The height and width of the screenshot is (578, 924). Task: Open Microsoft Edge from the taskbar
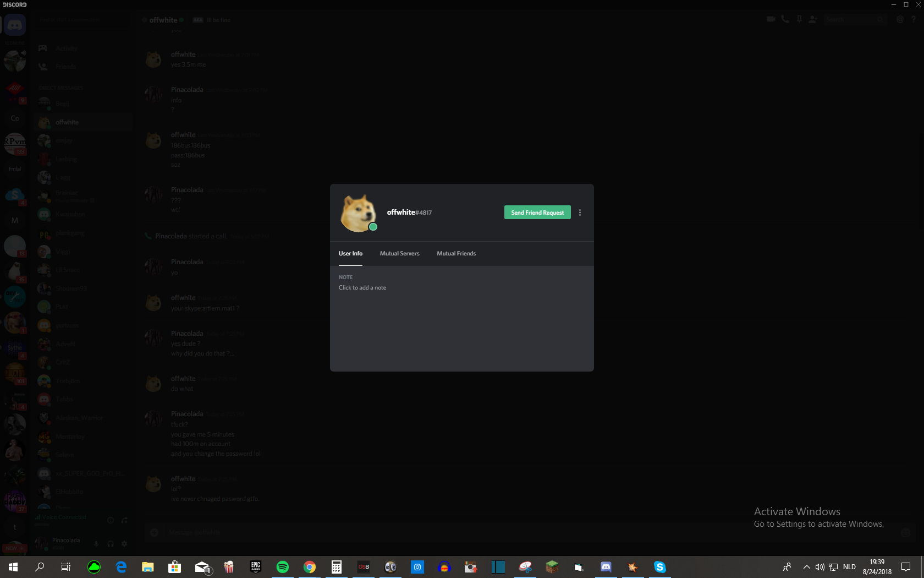coord(121,567)
